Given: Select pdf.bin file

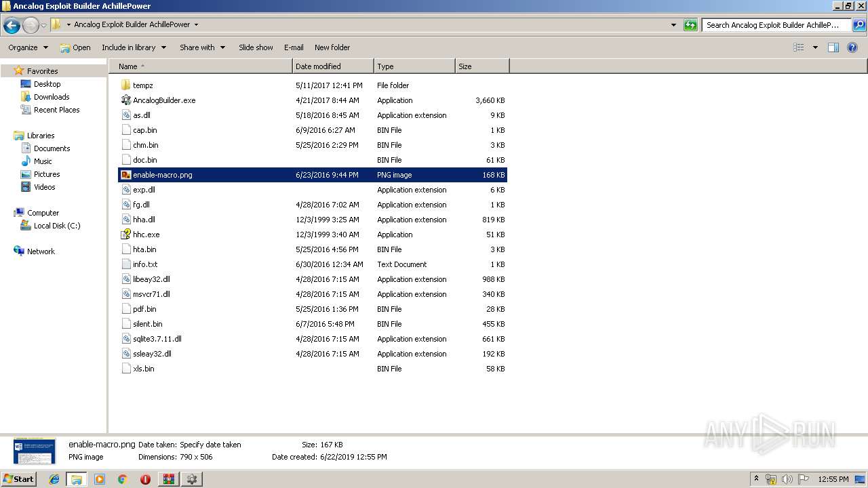Looking at the screenshot, I should [144, 309].
